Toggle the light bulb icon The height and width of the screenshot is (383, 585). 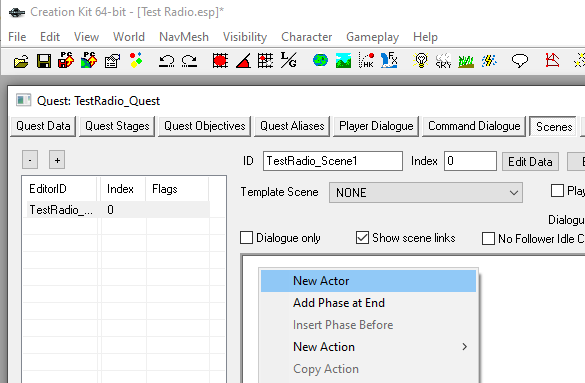click(421, 60)
